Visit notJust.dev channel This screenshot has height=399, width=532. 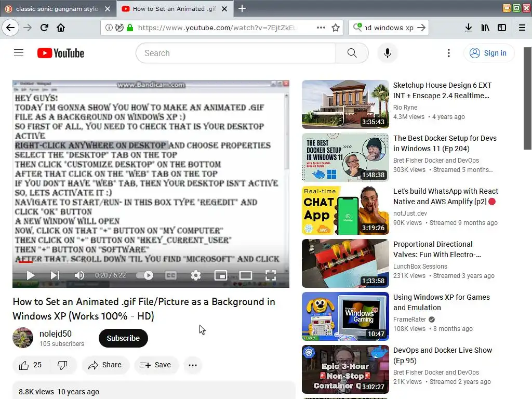410,214
